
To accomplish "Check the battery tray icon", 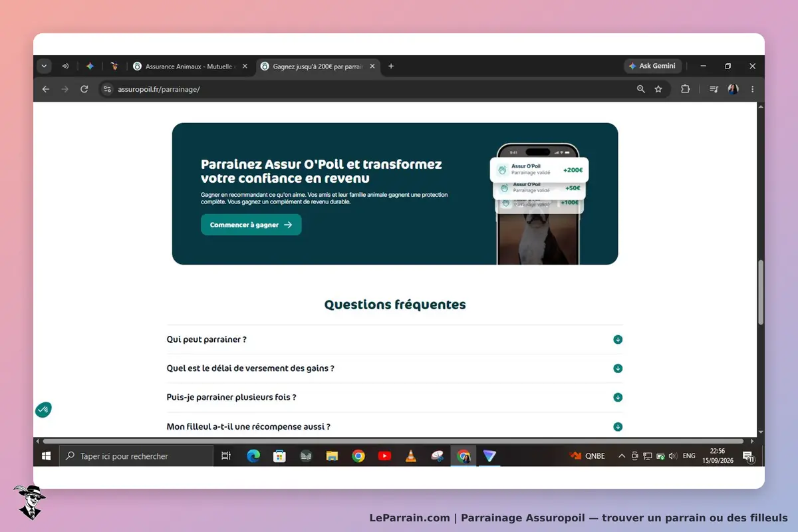I will point(660,456).
